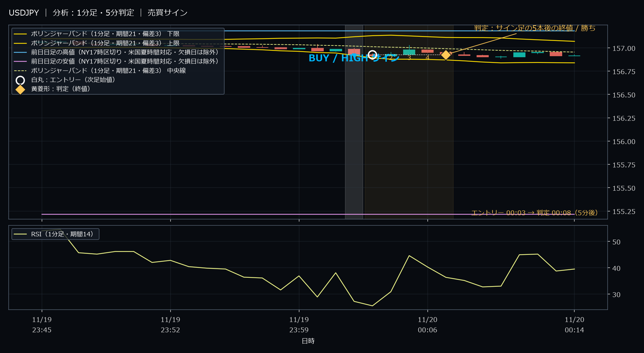
Task: Click the BUY / HIGH signal label
Action: pos(354,58)
